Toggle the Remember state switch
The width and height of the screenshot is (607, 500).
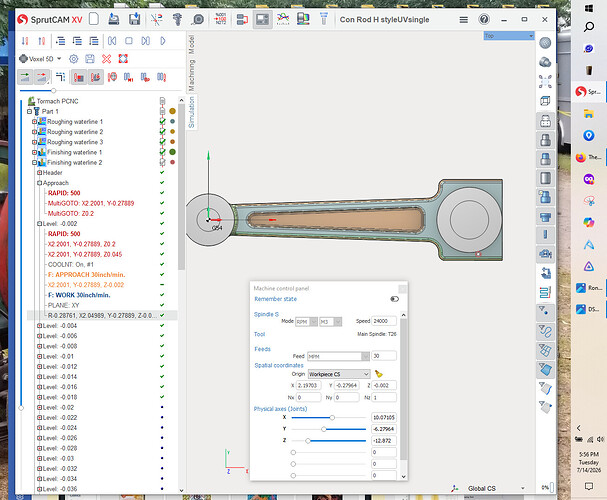pyautogui.click(x=394, y=299)
